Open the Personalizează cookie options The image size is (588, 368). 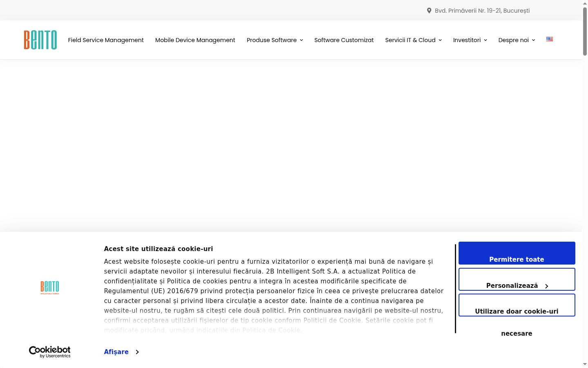pyautogui.click(x=517, y=279)
